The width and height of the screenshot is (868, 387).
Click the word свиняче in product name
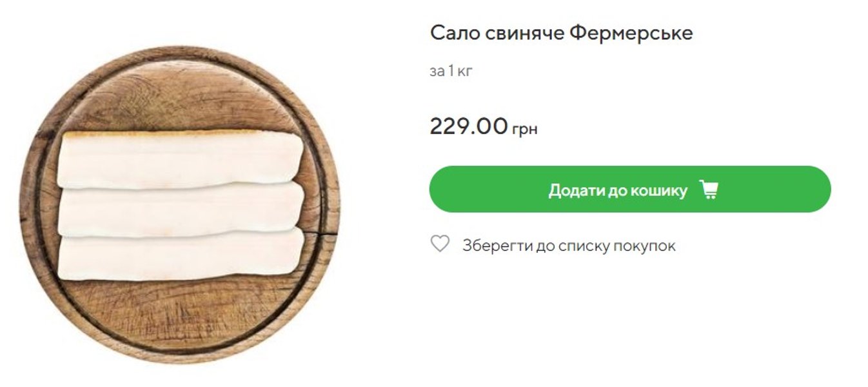point(521,34)
